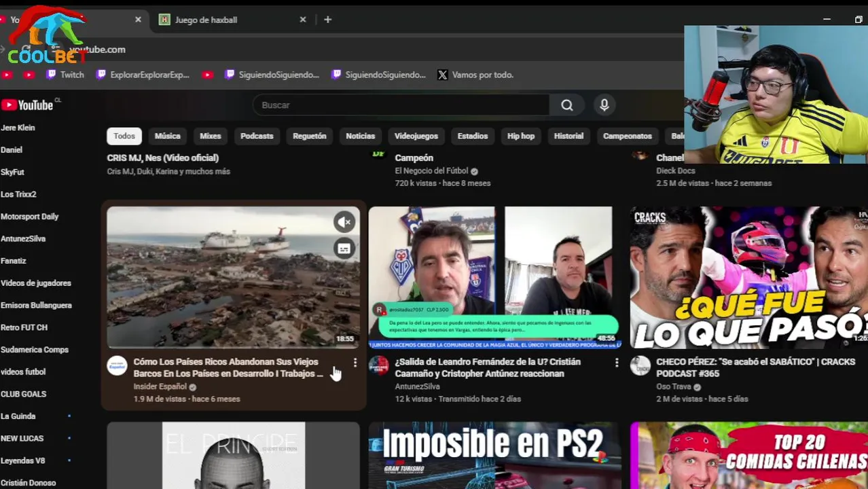This screenshot has width=868, height=489.
Task: Open videos futbol subscription
Action: point(23,372)
